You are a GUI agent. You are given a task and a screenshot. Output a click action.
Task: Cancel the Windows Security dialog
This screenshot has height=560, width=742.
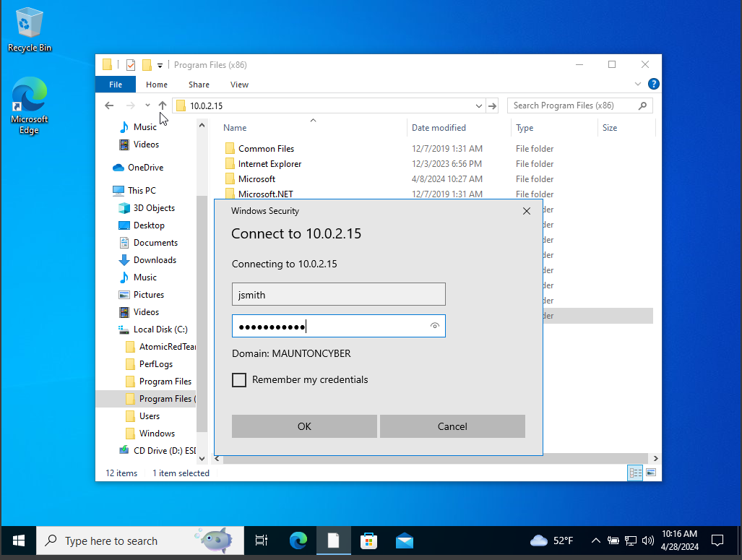coord(452,426)
